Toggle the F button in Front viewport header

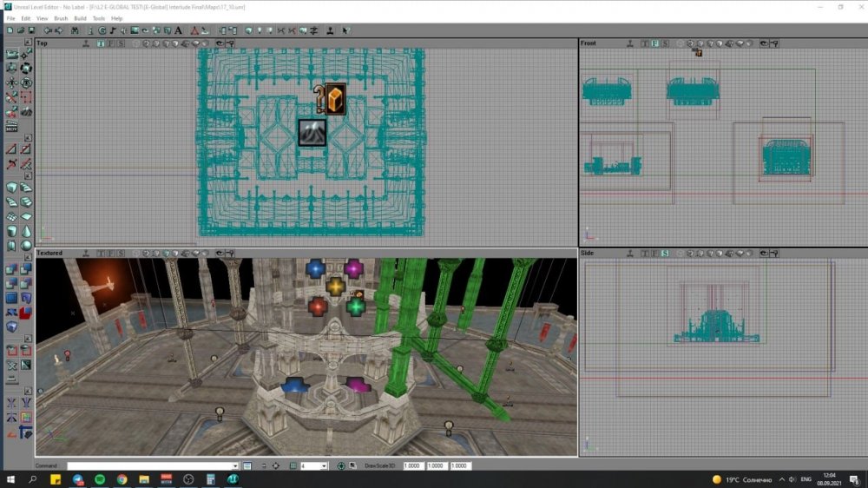pos(655,43)
